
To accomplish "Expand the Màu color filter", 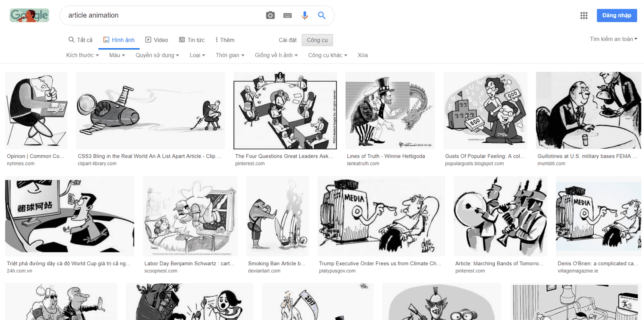I will click(x=117, y=55).
